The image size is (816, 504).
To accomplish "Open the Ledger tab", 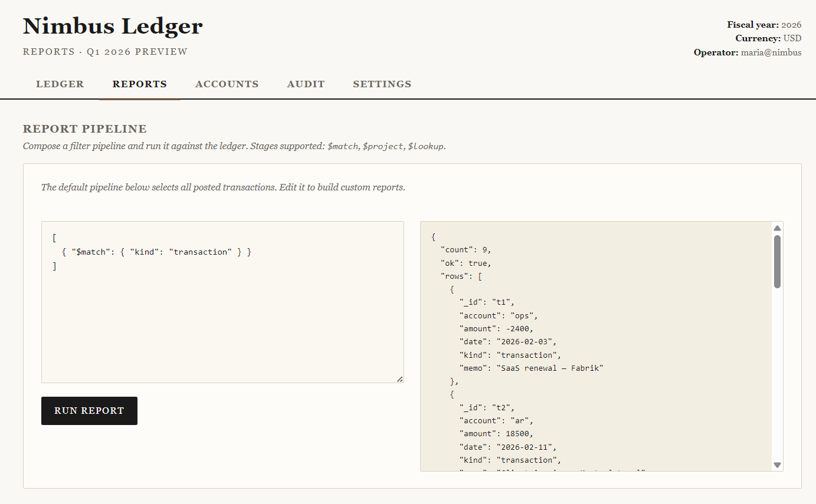I will point(60,84).
